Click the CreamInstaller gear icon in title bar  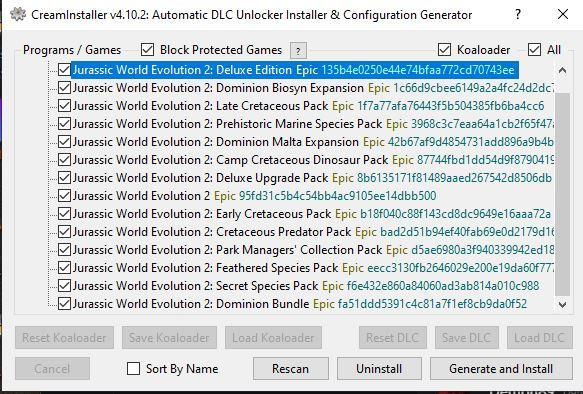point(18,14)
